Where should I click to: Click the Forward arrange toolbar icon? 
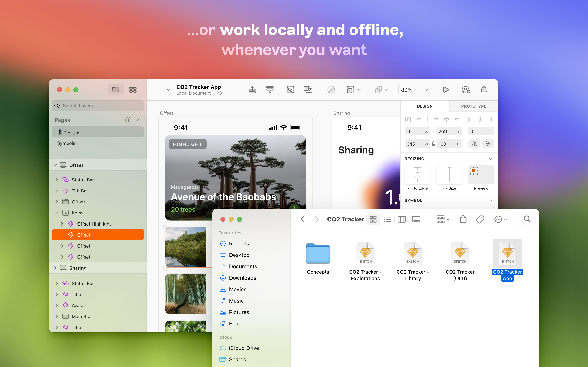(x=252, y=90)
